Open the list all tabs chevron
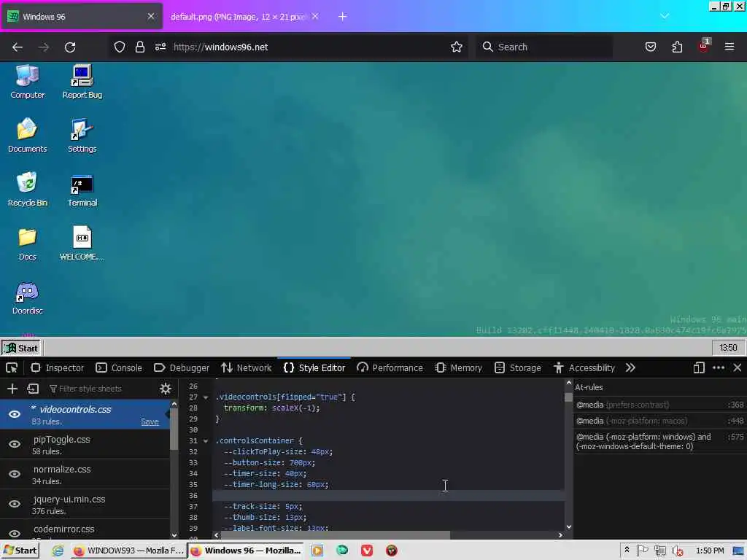 point(665,16)
